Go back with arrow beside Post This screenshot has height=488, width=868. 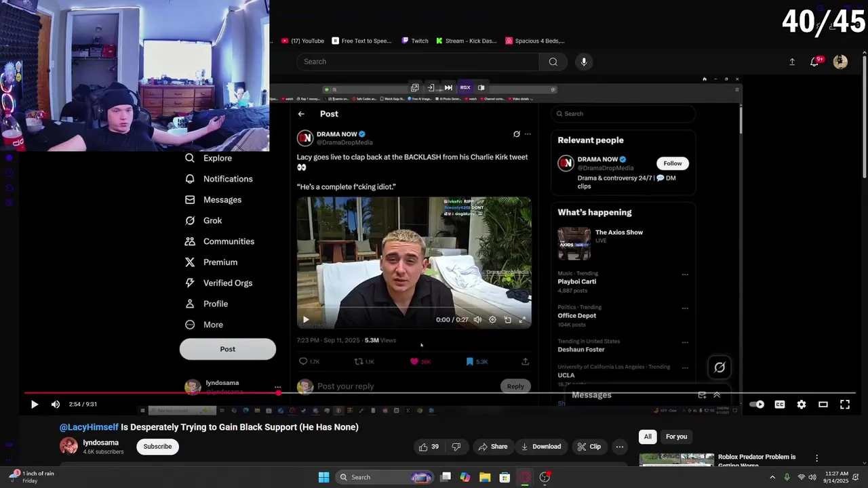coord(301,114)
